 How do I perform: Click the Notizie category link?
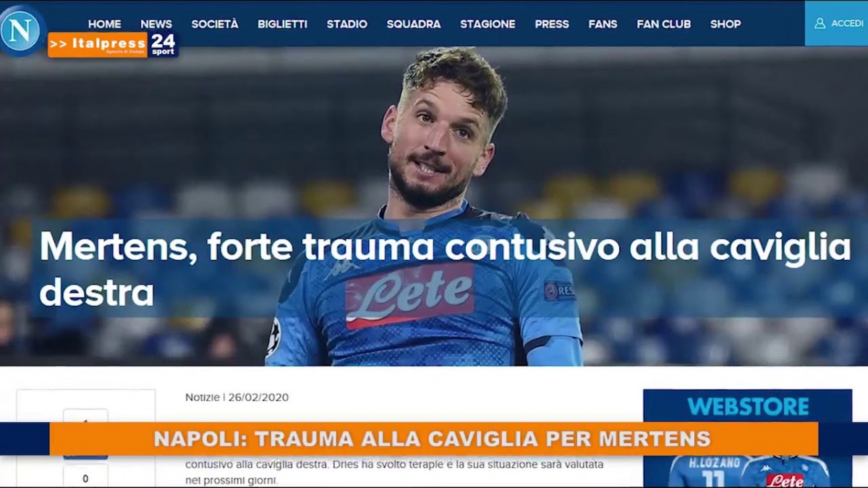pyautogui.click(x=202, y=398)
